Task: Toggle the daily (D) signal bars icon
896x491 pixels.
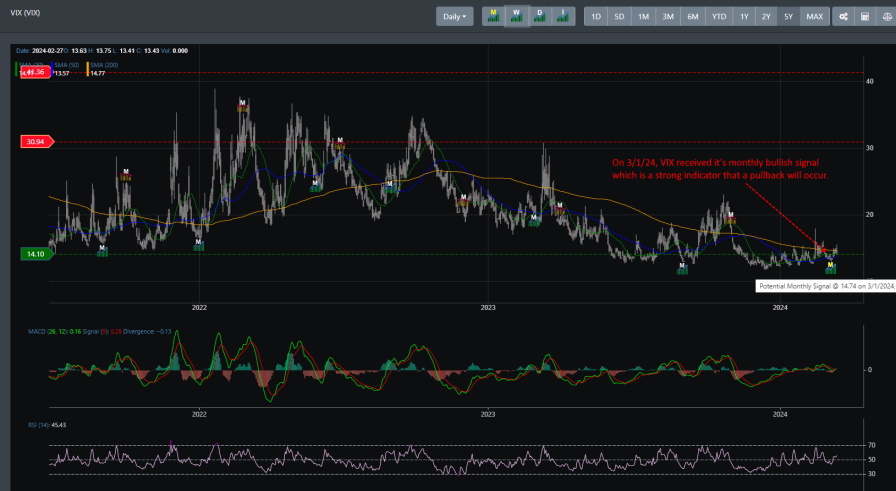Action: pyautogui.click(x=540, y=17)
